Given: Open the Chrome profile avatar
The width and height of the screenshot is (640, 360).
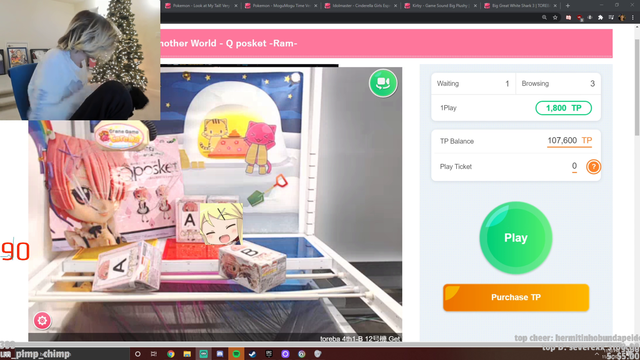Looking at the screenshot, I should pos(622,18).
